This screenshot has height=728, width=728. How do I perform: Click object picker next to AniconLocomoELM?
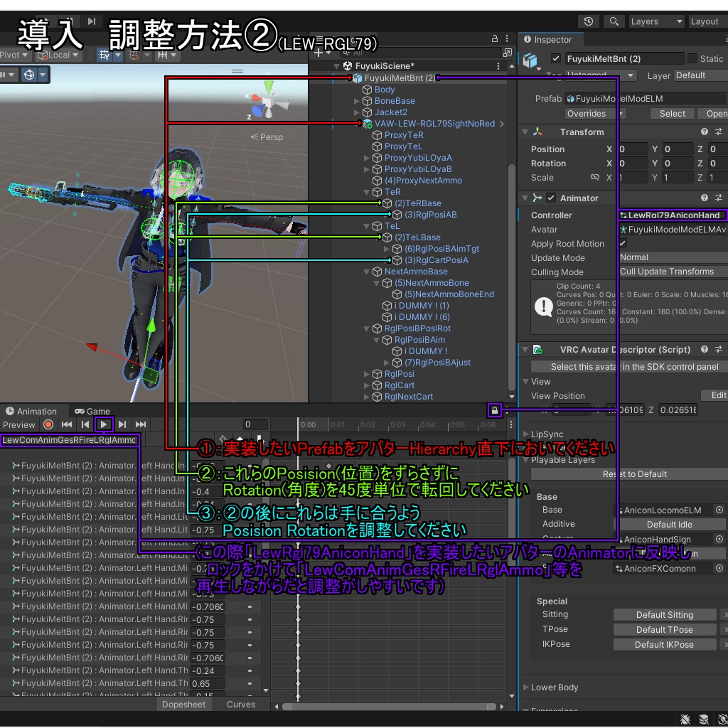pyautogui.click(x=719, y=510)
